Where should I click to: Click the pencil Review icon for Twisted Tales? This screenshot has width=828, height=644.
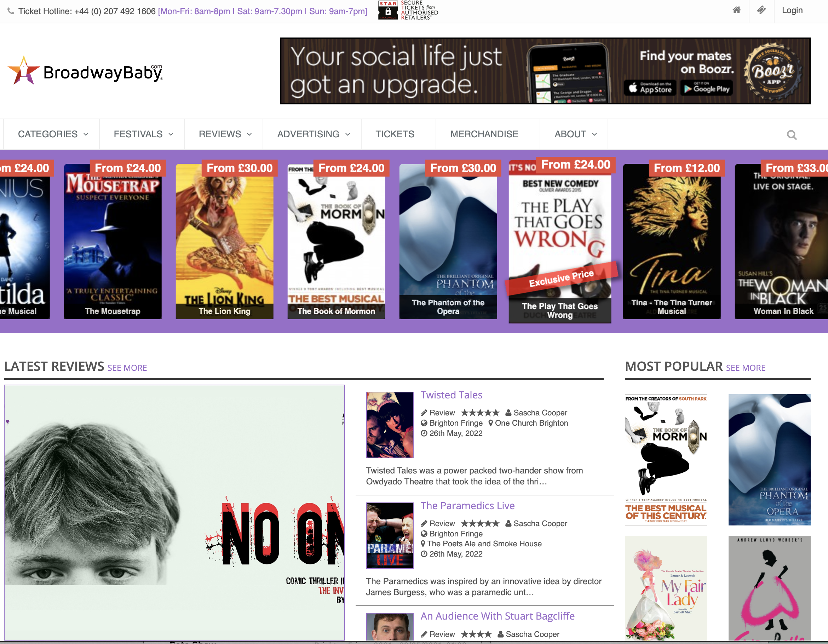point(424,413)
